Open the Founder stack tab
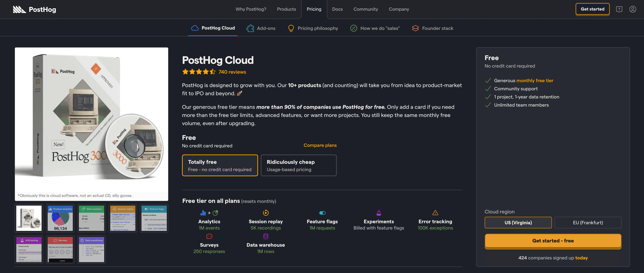 432,28
